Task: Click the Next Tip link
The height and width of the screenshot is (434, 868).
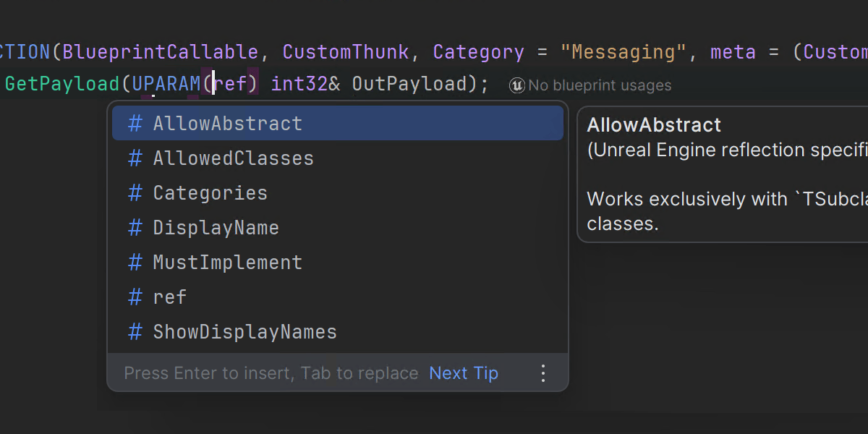Action: [464, 373]
